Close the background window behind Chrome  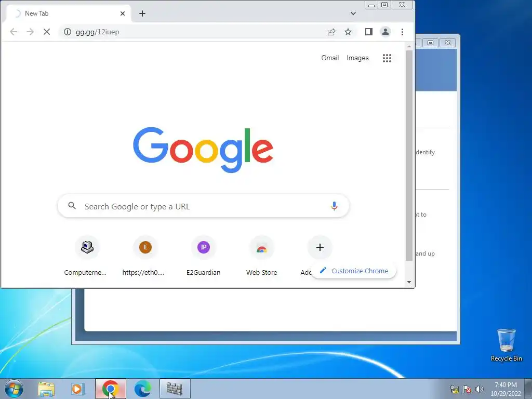pyautogui.click(x=448, y=43)
